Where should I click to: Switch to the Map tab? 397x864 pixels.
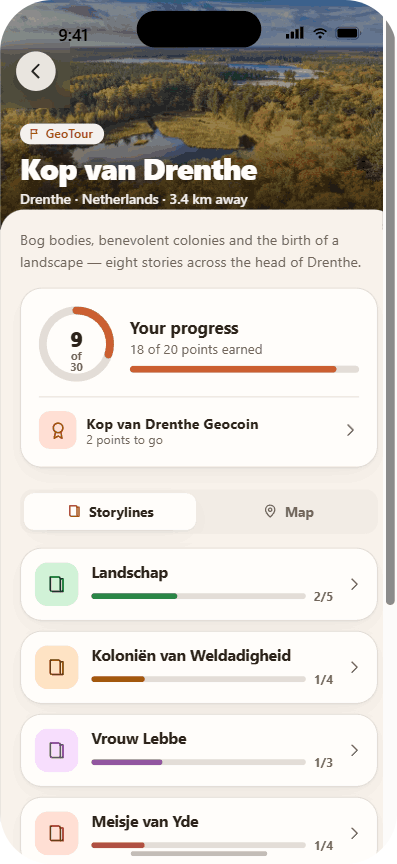(x=288, y=512)
